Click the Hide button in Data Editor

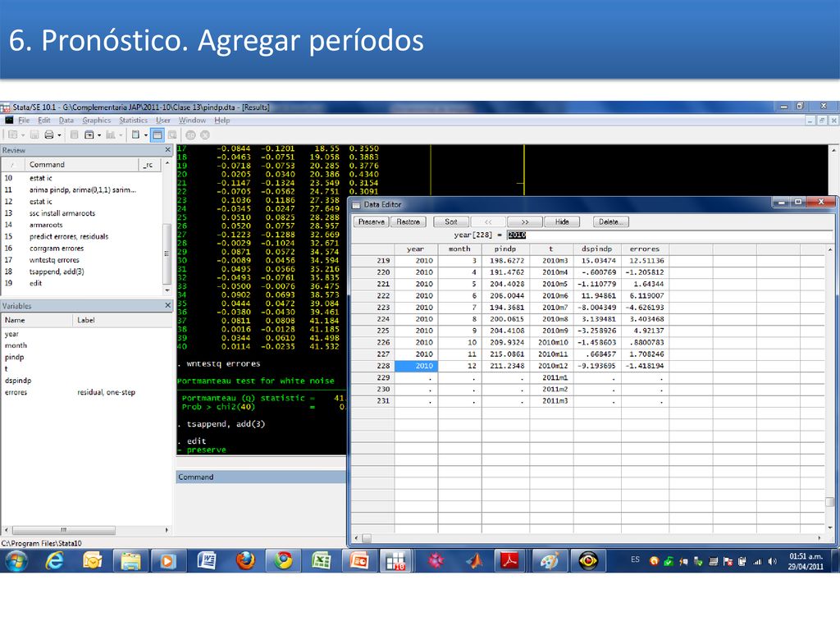click(562, 221)
